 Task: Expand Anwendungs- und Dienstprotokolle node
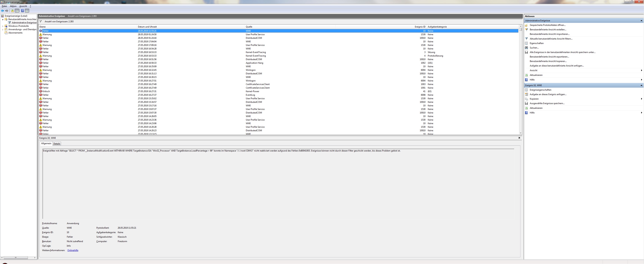click(3, 30)
